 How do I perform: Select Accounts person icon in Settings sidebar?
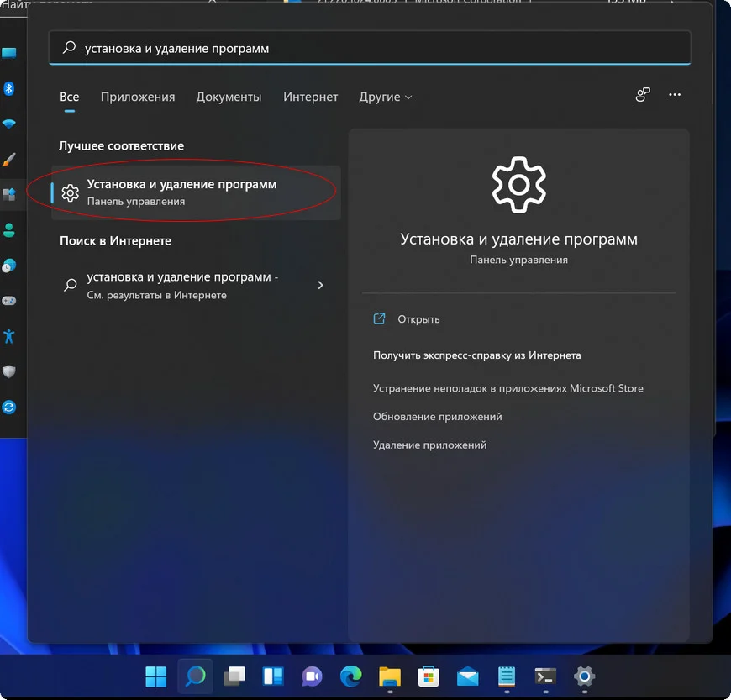9,230
